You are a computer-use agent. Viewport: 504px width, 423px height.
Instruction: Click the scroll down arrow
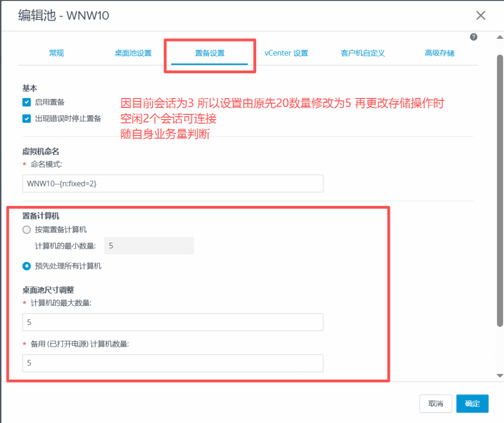tap(500, 376)
